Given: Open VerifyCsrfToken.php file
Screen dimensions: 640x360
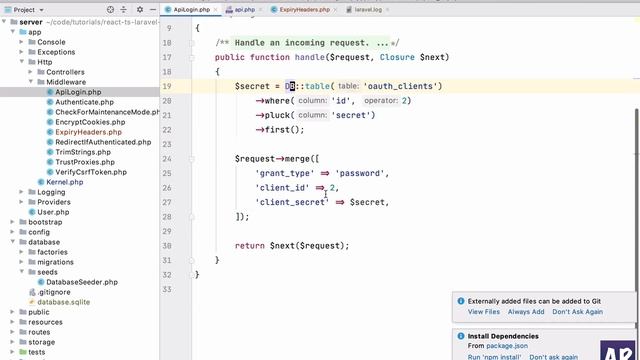Looking at the screenshot, I should [91, 172].
